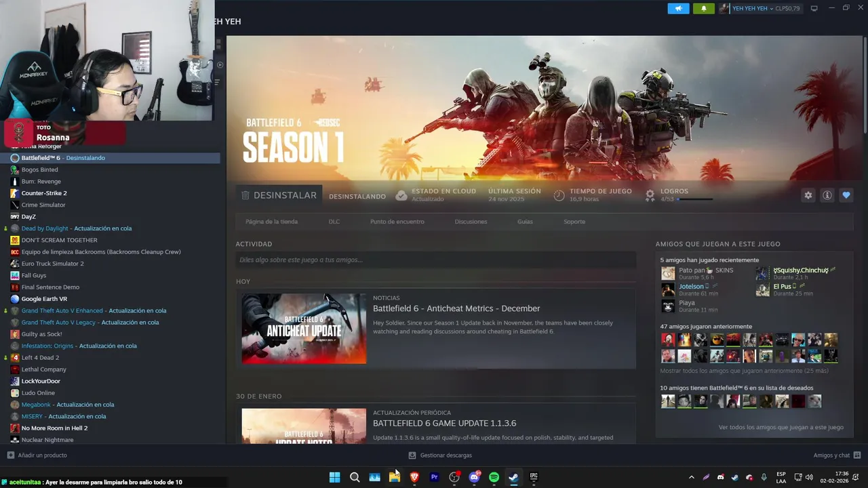
Task: Open game settings gear icon
Action: pyautogui.click(x=808, y=195)
